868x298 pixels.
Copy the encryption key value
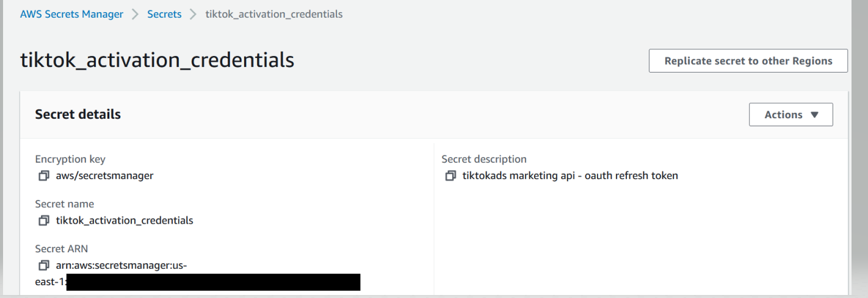43,176
